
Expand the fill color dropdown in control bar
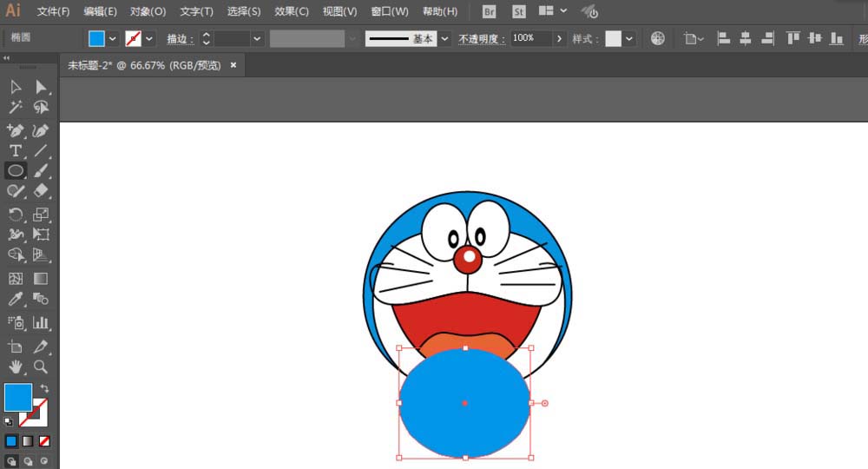click(x=112, y=39)
